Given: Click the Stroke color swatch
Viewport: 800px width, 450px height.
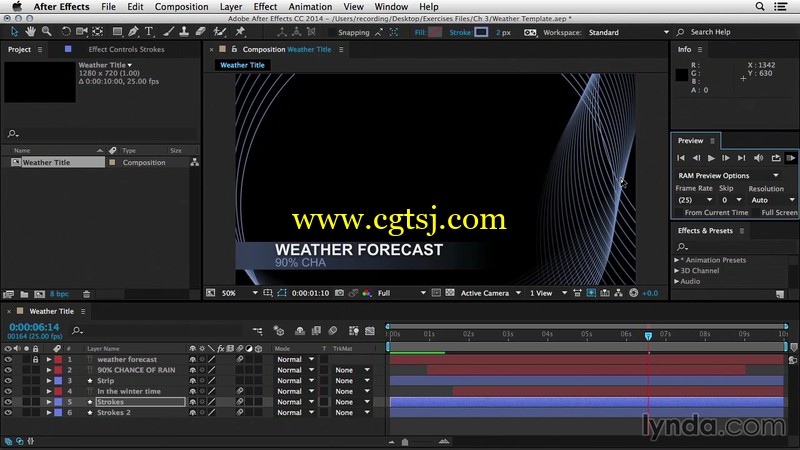Looking at the screenshot, I should (x=481, y=32).
